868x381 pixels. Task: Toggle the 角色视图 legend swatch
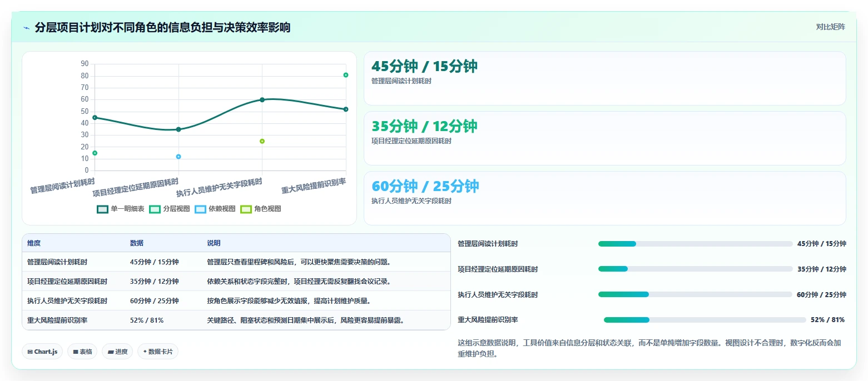click(246, 209)
